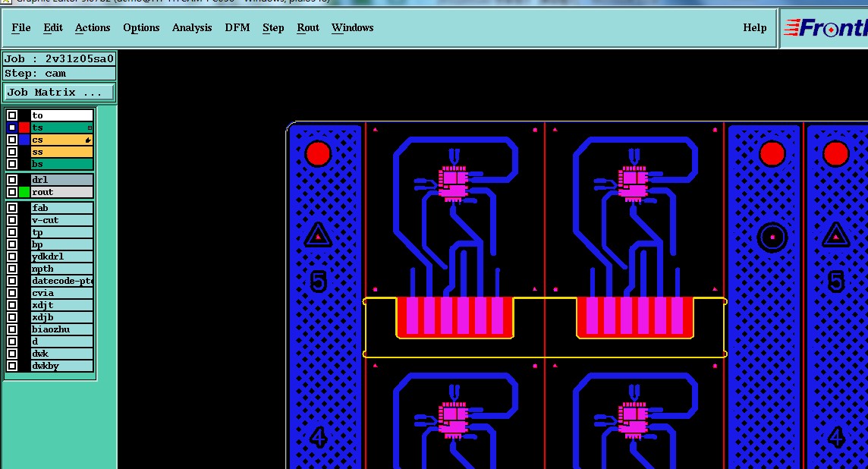Toggle the bp layer checkbox
Viewport: 868px width, 469px height.
click(x=12, y=244)
